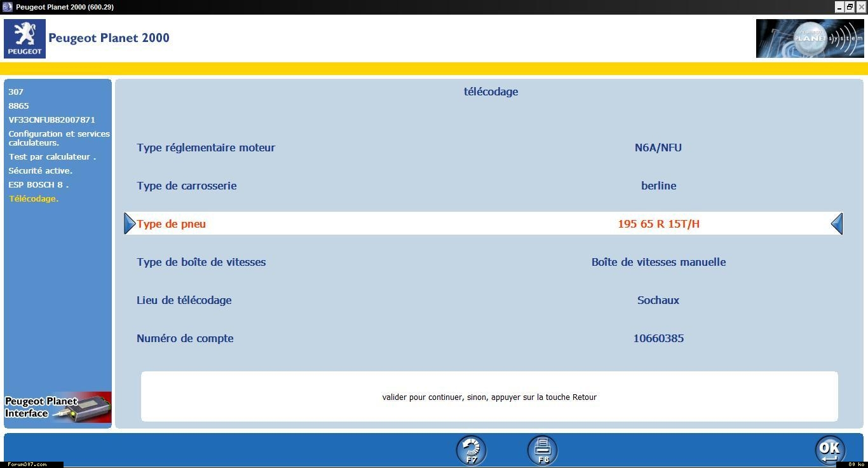Open the 8865 sidebar entry
Image resolution: width=868 pixels, height=468 pixels.
coord(18,106)
